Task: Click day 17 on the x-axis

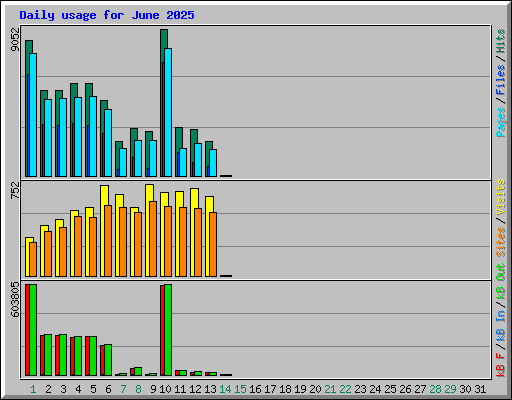Action: point(270,389)
